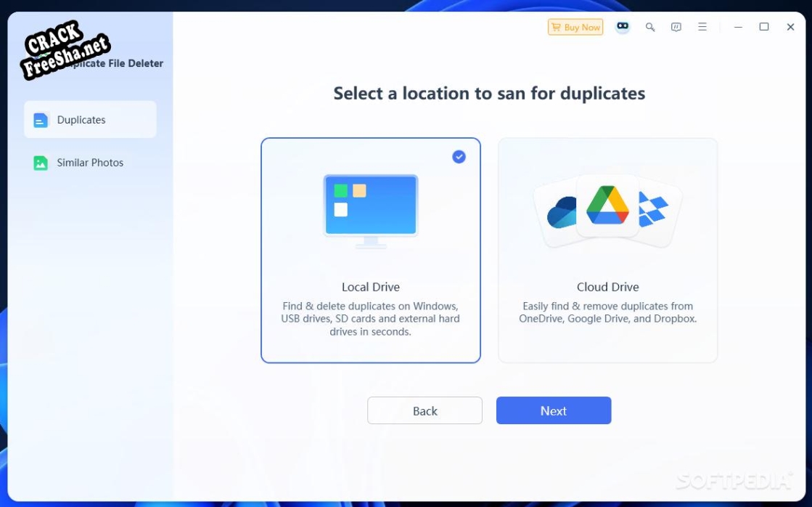Click the Local Drive monitor illustration
812x507 pixels.
(370, 211)
